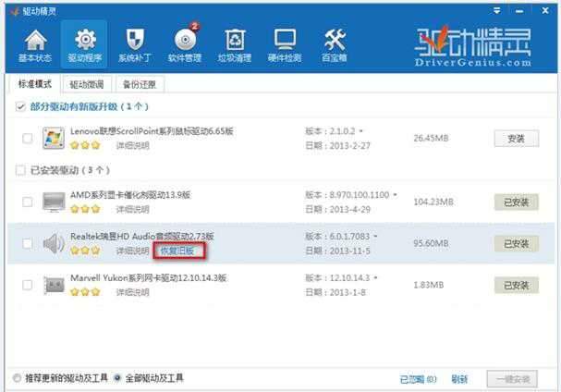Viewport: 561px width, 392px height.
Task: Open 详细说明 for Realtek audio driver
Action: point(133,251)
